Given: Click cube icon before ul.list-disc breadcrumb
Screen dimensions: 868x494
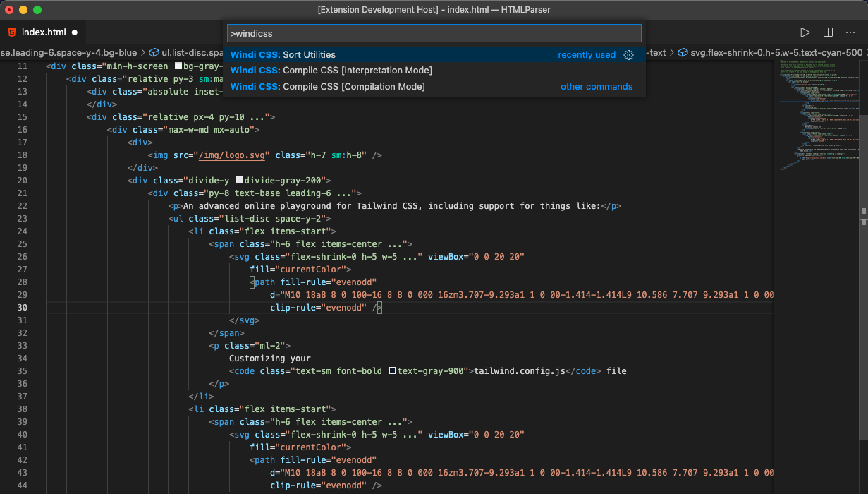Looking at the screenshot, I should point(154,52).
